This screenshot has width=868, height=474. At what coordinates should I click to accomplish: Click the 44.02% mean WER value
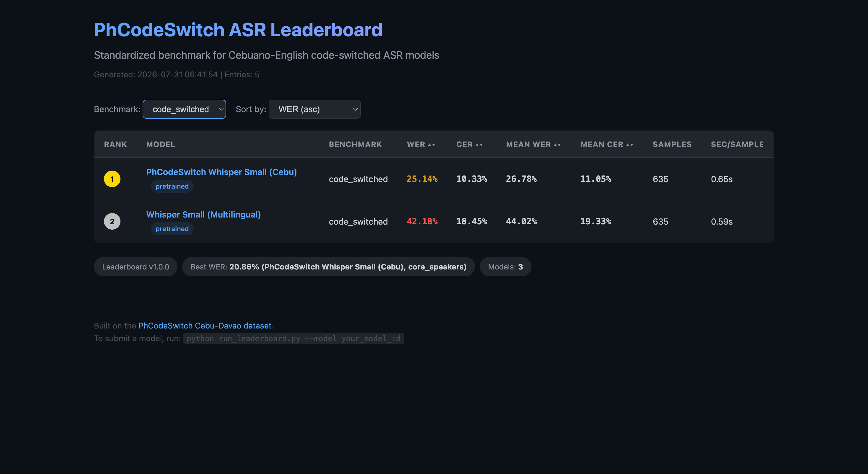click(x=521, y=221)
